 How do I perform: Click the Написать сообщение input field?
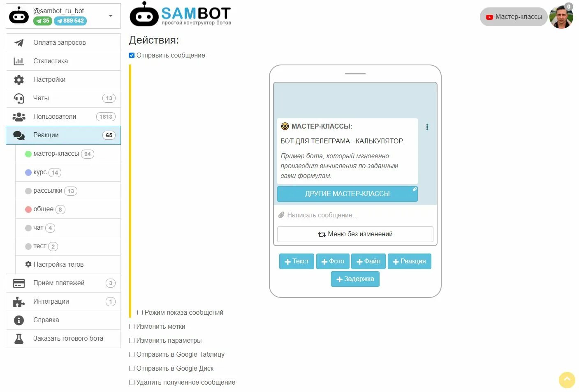(x=355, y=215)
